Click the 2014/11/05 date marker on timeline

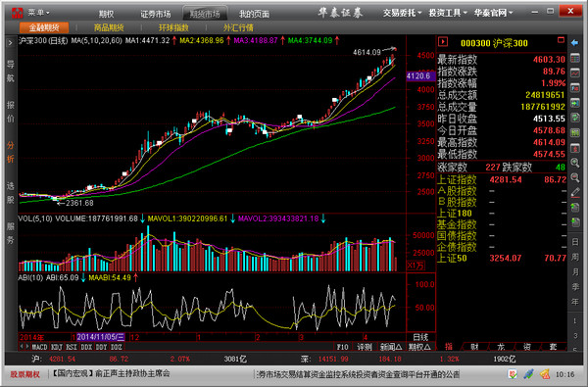tap(101, 337)
